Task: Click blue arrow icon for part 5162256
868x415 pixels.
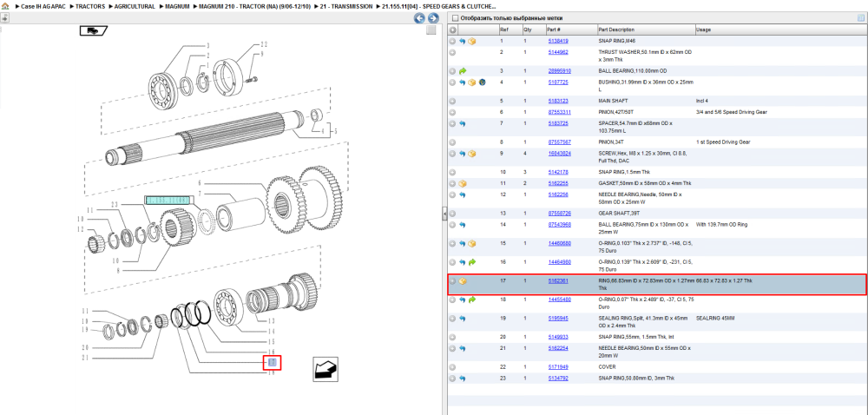Action: 463,194
